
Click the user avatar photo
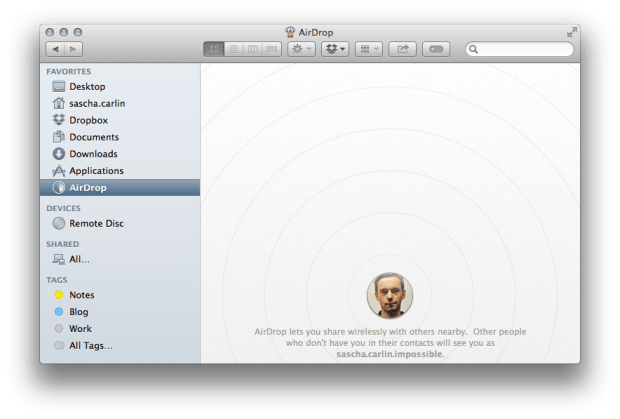point(390,295)
